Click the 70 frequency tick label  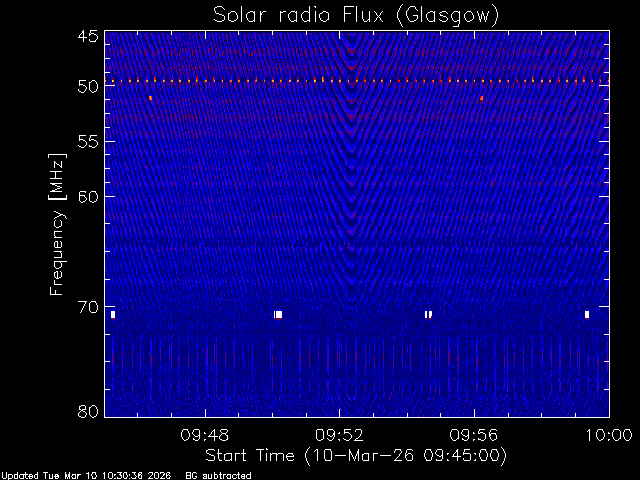point(88,307)
